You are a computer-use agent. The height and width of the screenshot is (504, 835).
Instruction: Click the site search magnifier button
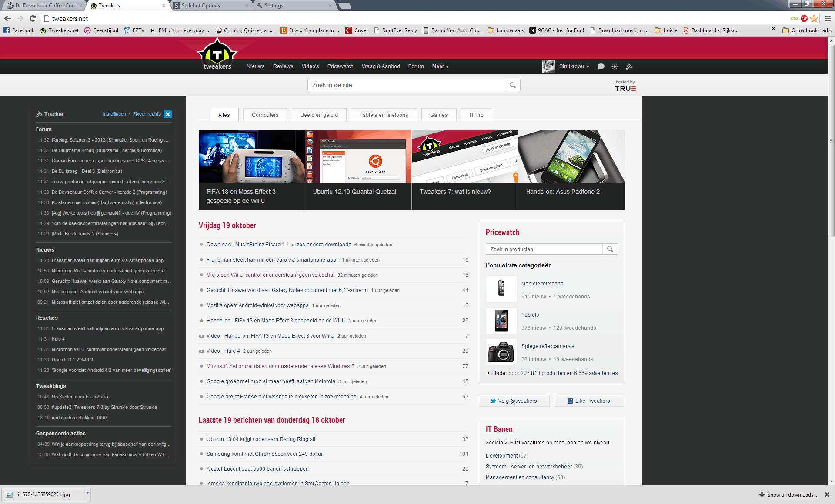513,85
